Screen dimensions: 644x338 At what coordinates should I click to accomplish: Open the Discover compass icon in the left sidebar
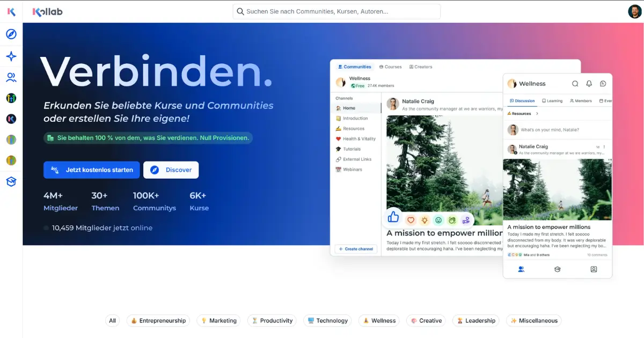pos(11,34)
